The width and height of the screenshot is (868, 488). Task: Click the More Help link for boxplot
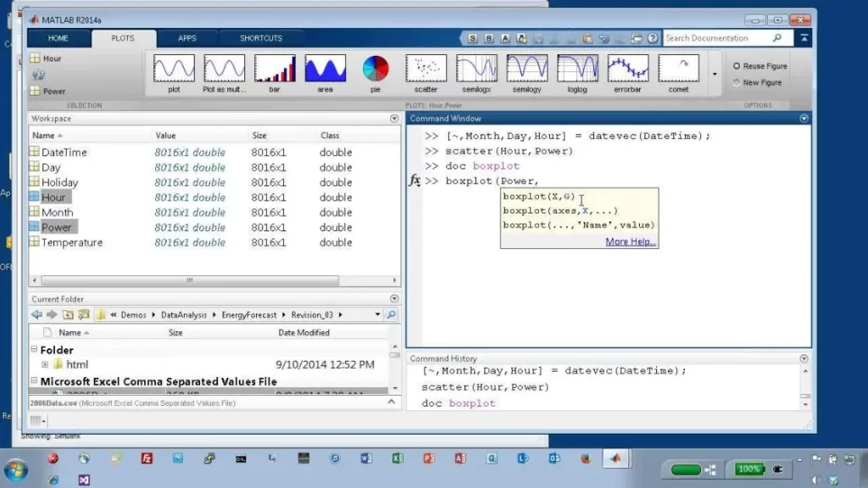coord(632,241)
